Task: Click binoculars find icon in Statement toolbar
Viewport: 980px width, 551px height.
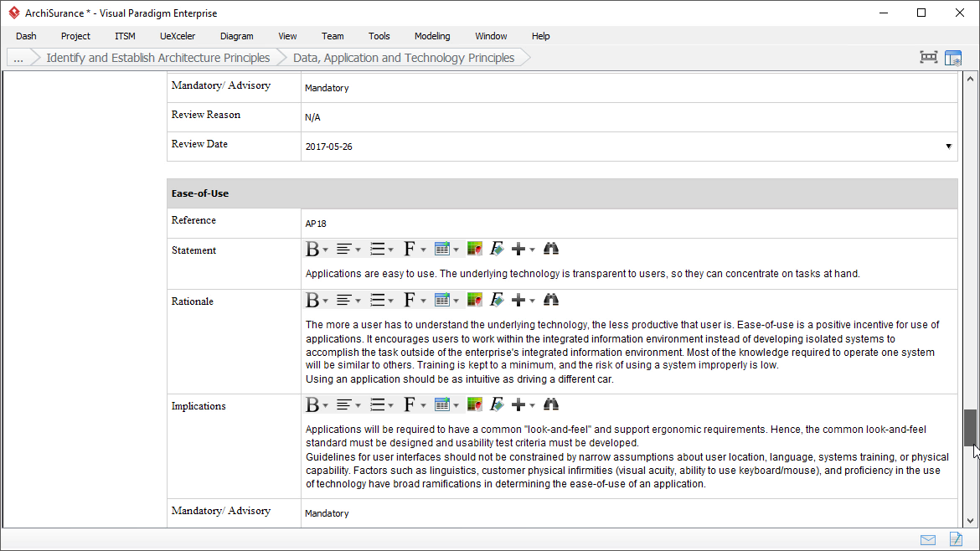Action: click(x=550, y=250)
